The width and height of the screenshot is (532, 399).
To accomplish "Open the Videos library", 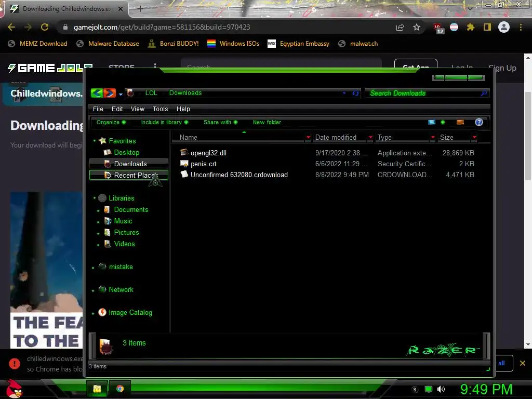I will click(124, 244).
